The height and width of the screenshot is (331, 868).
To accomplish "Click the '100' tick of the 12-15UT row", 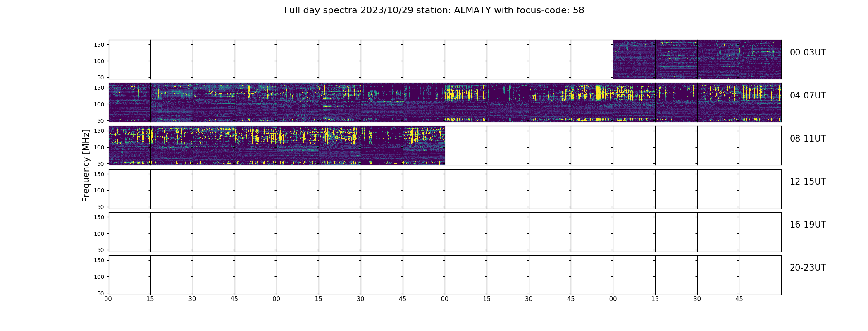I will click(x=99, y=190).
